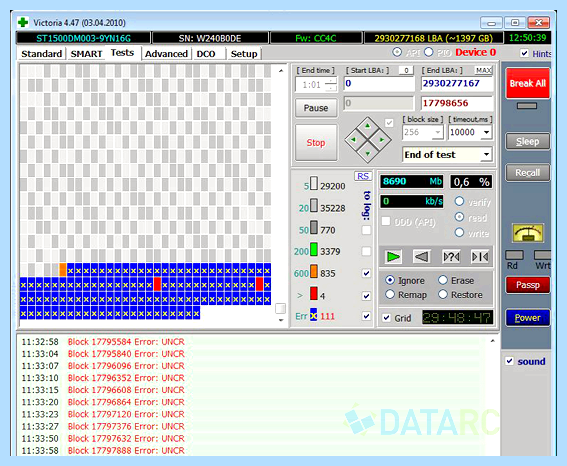
Task: Click the left arrow on the navigation diamond
Action: pos(353,140)
